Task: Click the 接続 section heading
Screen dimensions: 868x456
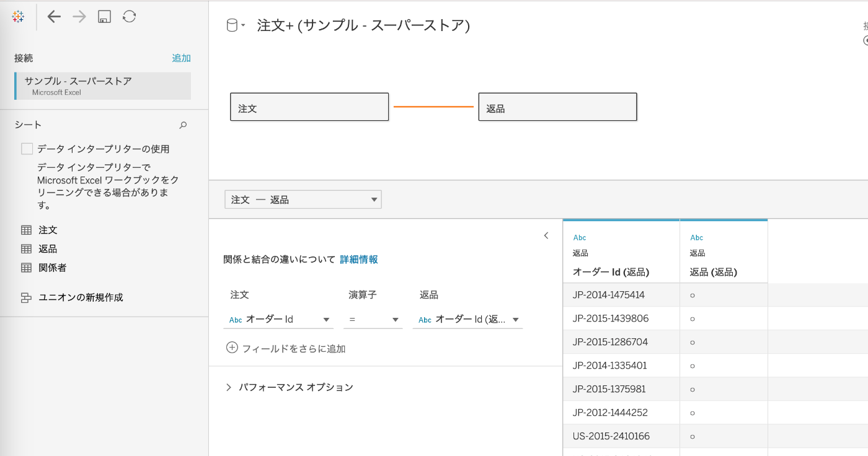Action: pos(24,58)
